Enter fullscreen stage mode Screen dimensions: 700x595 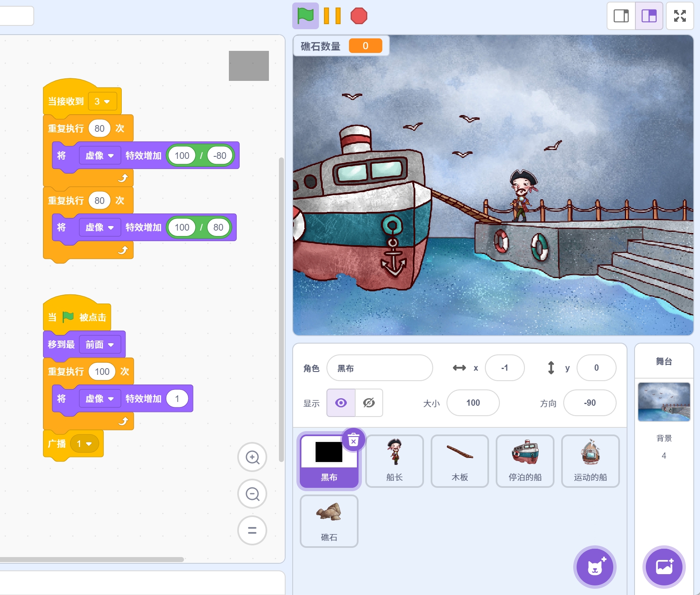tap(680, 16)
